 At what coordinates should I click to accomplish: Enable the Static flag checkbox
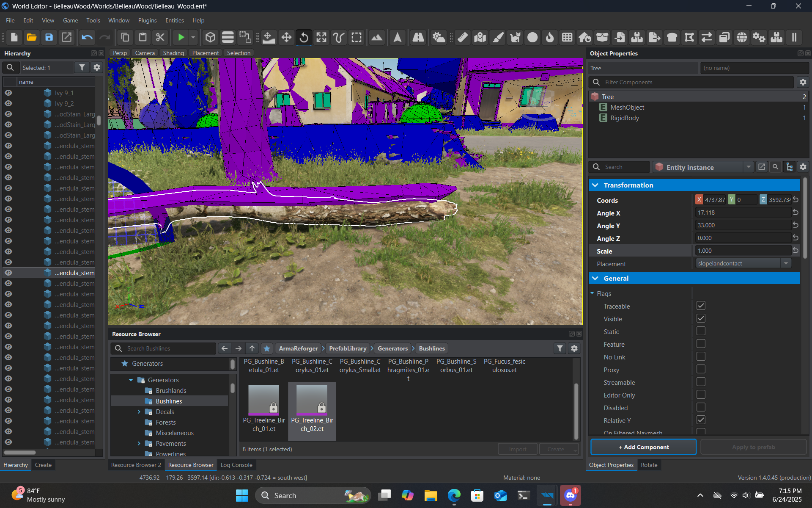[x=701, y=331]
